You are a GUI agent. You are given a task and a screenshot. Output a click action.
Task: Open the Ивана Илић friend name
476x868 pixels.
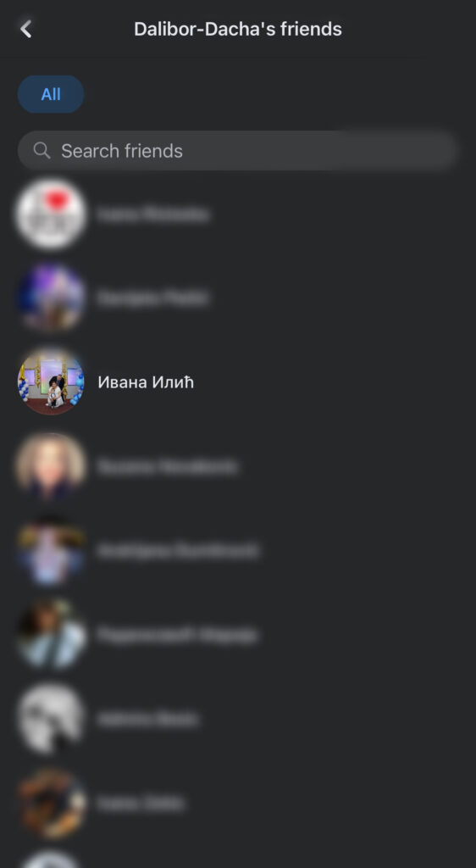[x=146, y=382]
